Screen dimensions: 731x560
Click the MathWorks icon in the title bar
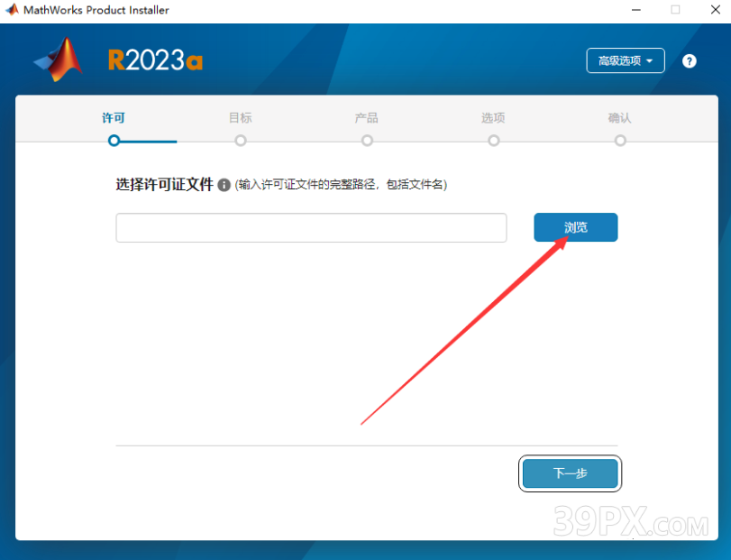pyautogui.click(x=12, y=9)
